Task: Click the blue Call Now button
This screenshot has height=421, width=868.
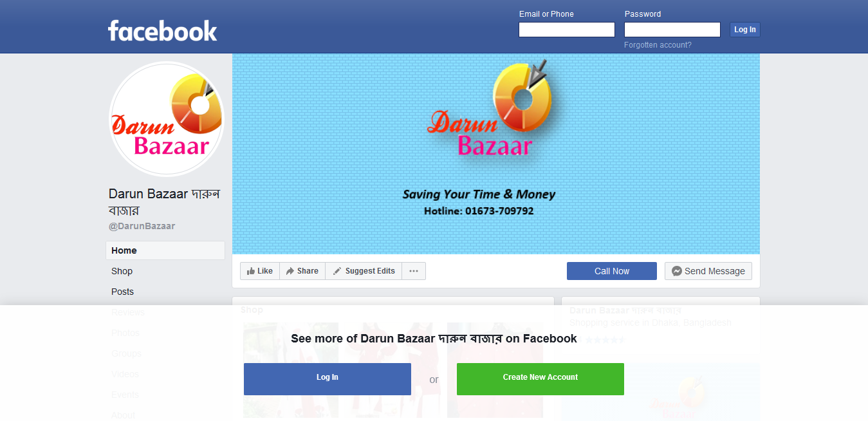Action: pos(612,271)
